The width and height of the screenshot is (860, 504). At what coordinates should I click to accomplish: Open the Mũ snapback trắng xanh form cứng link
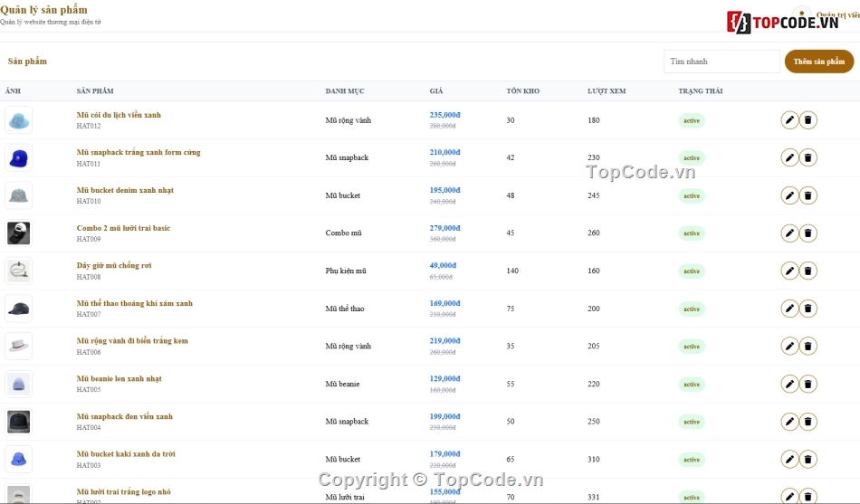(x=139, y=152)
